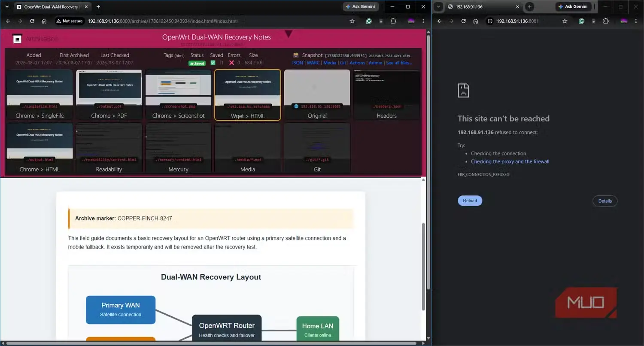This screenshot has height=346, width=644.
Task: Go back in the ArchiveBox browser window
Action: (x=8, y=21)
